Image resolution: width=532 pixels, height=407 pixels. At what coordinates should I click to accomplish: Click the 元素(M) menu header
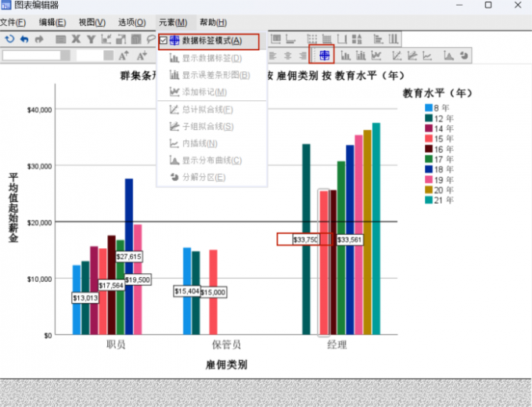point(173,23)
